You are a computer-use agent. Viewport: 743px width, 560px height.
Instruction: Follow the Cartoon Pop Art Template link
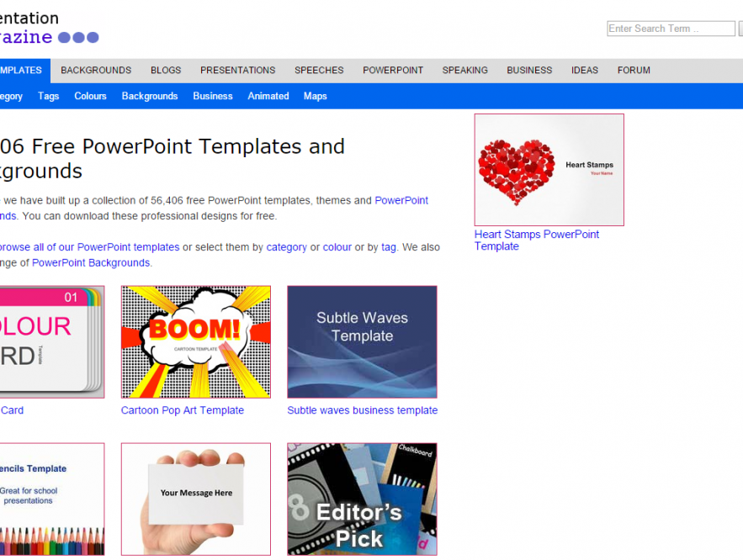(183, 410)
